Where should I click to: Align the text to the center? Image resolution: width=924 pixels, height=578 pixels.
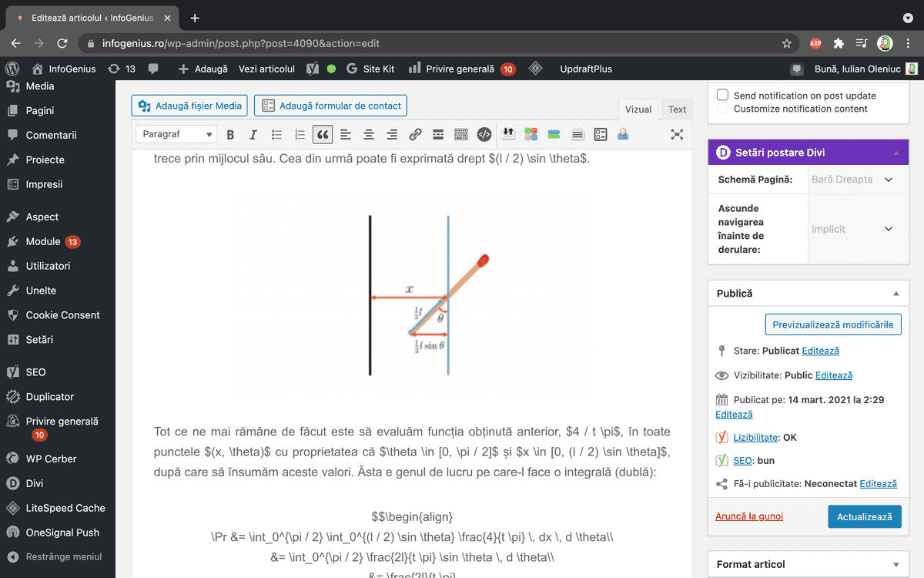point(369,134)
